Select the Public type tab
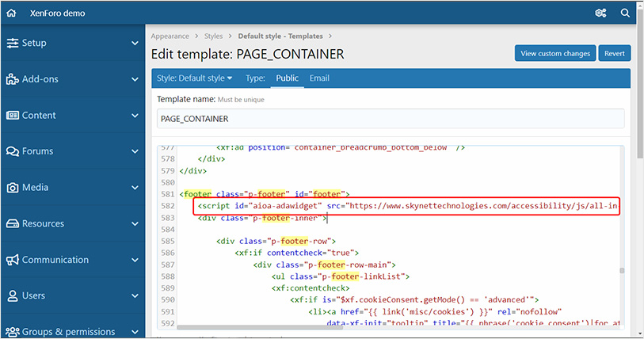Screen dimensions: 644x339 coord(287,78)
